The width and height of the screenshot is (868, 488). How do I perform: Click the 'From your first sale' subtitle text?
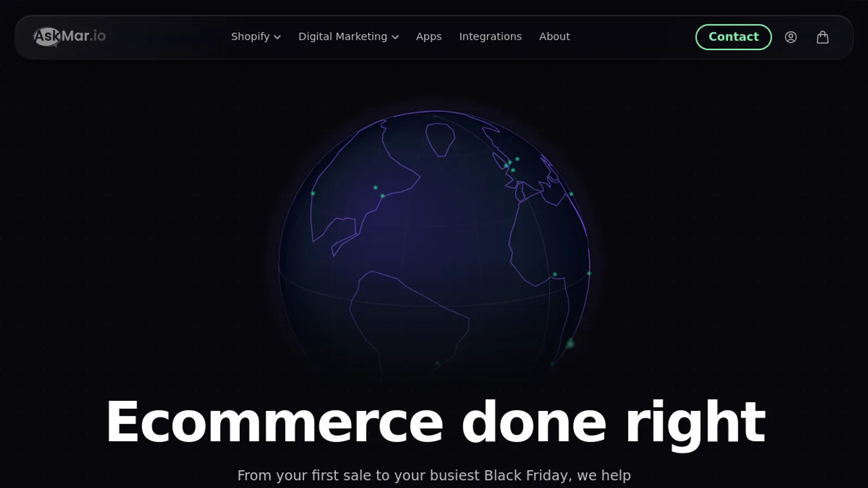pos(434,476)
